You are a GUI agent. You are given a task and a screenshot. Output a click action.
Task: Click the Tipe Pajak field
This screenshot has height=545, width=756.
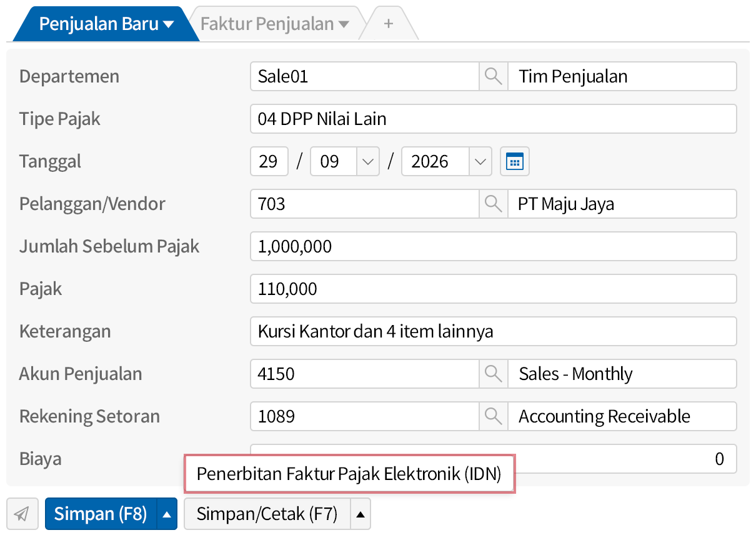point(494,119)
